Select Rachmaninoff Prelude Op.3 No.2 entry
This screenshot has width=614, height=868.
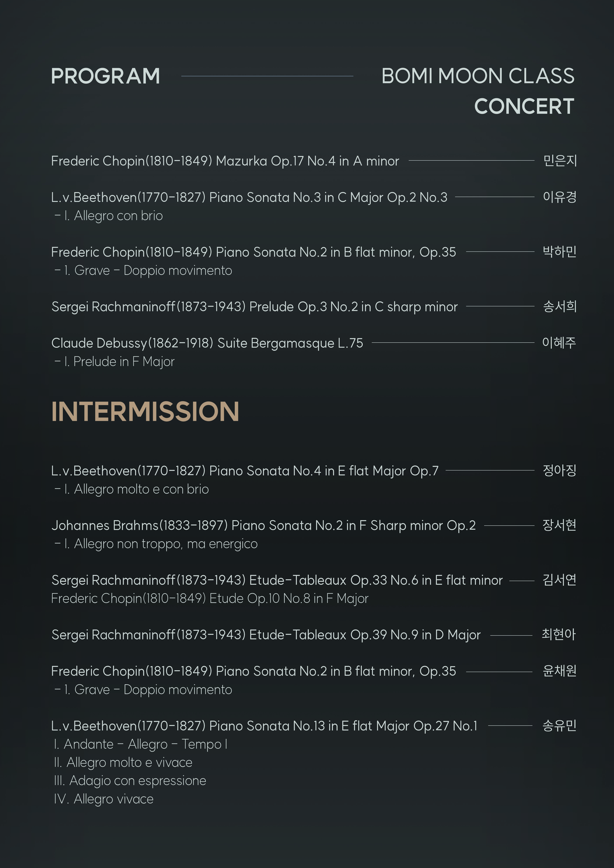click(x=254, y=307)
